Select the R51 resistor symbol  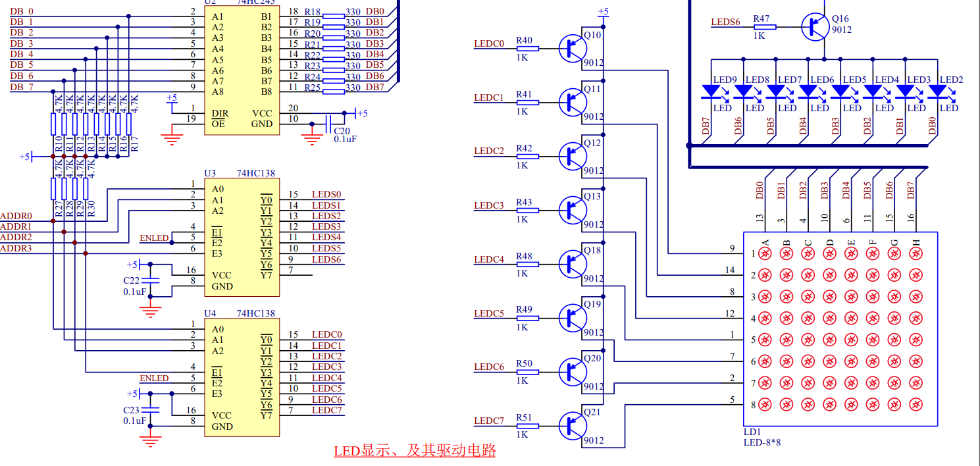[x=528, y=426]
